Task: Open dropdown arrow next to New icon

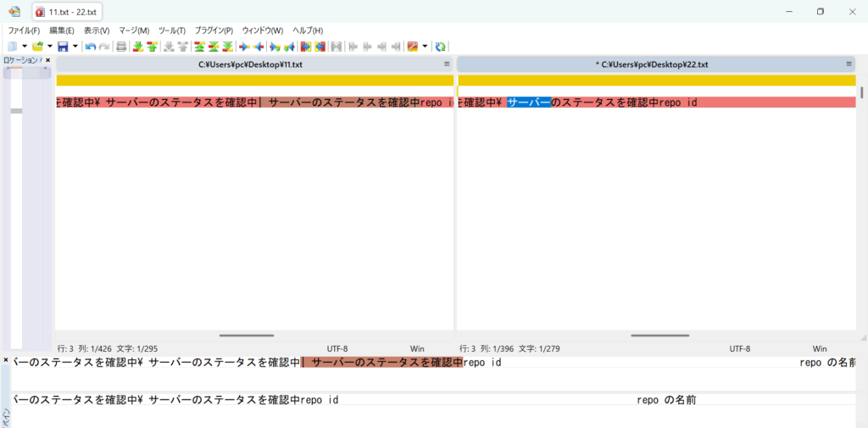Action: tap(24, 46)
